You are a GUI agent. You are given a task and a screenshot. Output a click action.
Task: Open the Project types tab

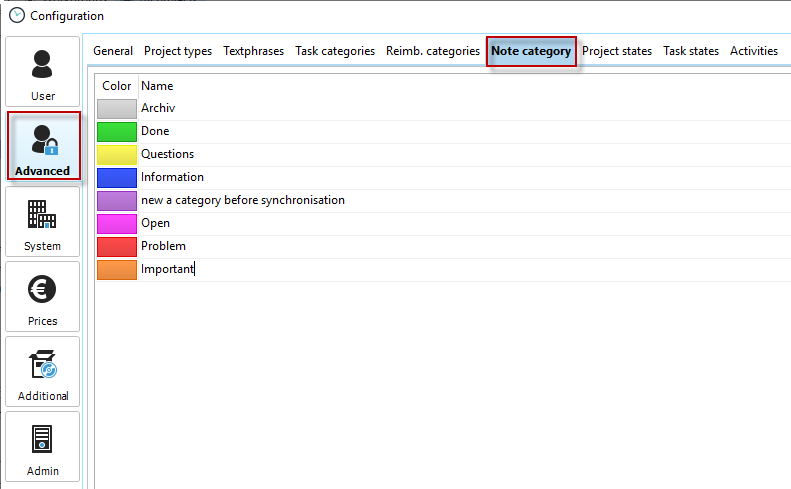pyautogui.click(x=178, y=51)
